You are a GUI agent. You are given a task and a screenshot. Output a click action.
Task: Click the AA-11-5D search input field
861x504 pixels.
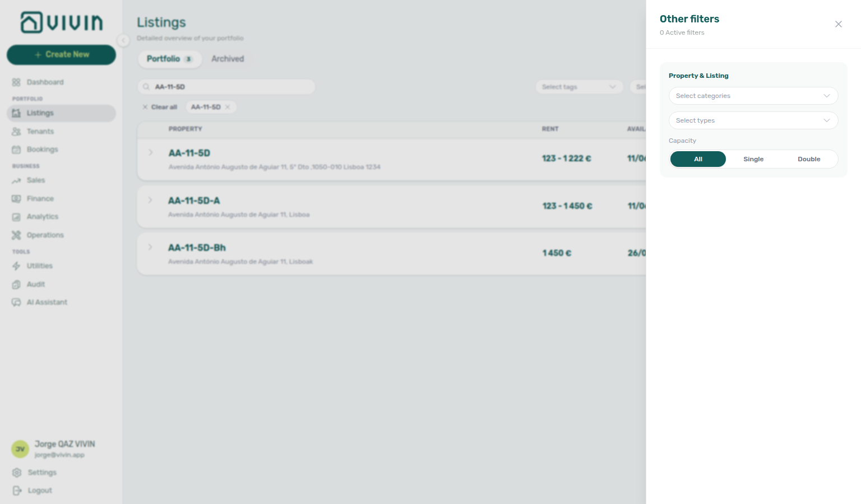(226, 87)
